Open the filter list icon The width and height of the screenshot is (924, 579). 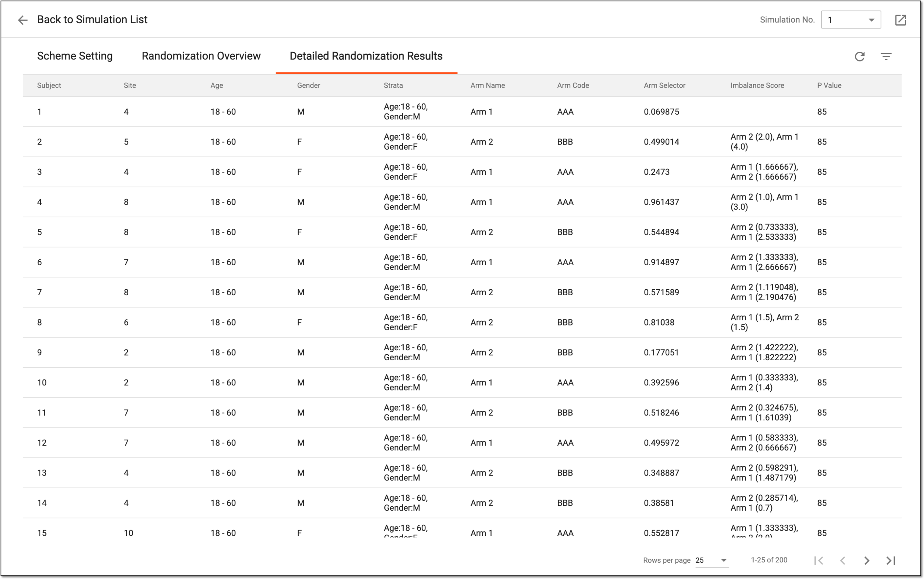886,57
